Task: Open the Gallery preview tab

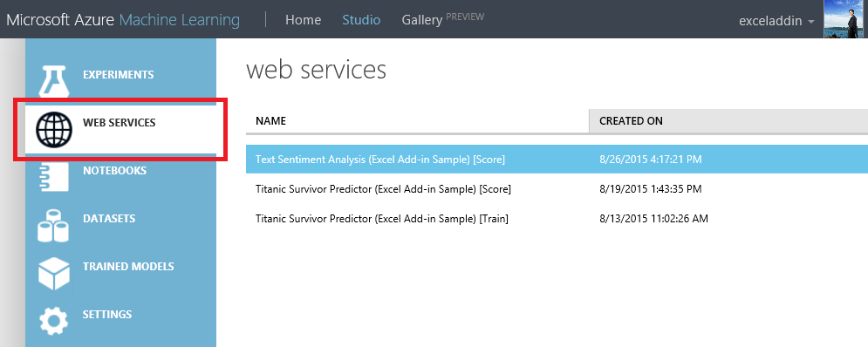Action: pos(442,19)
